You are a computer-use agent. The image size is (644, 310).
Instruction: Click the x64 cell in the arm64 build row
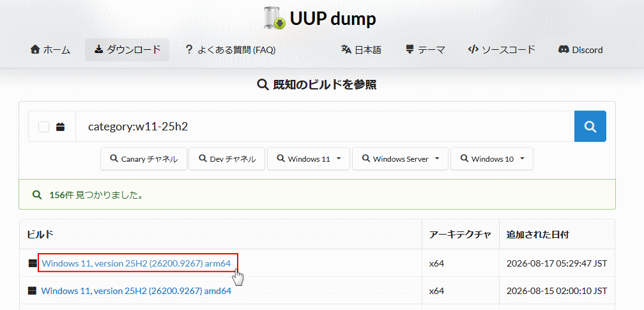(436, 263)
